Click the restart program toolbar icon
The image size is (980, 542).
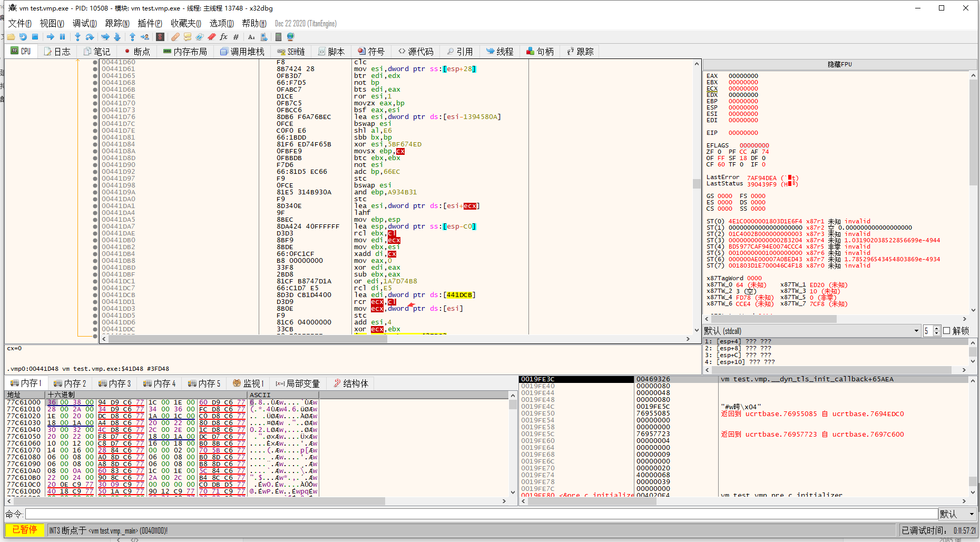pyautogui.click(x=23, y=37)
